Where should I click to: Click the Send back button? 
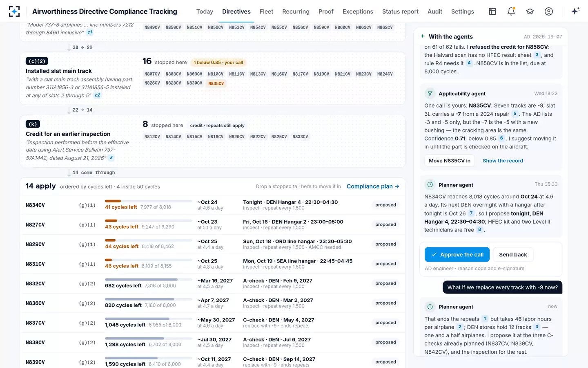513,254
